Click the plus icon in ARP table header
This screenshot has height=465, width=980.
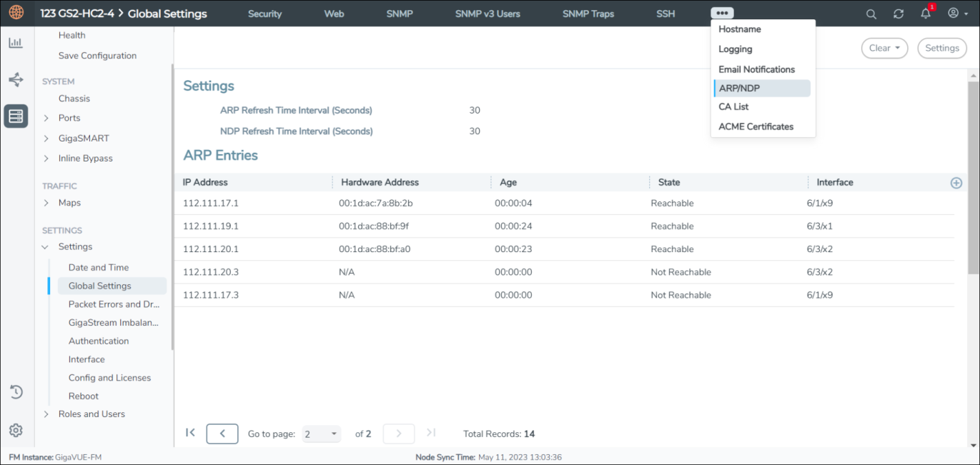tap(956, 183)
